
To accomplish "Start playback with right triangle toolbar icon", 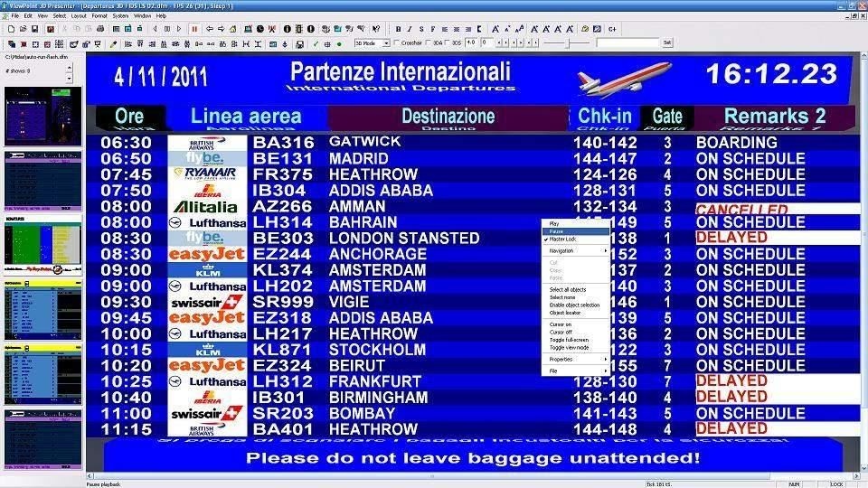I will pos(179,29).
